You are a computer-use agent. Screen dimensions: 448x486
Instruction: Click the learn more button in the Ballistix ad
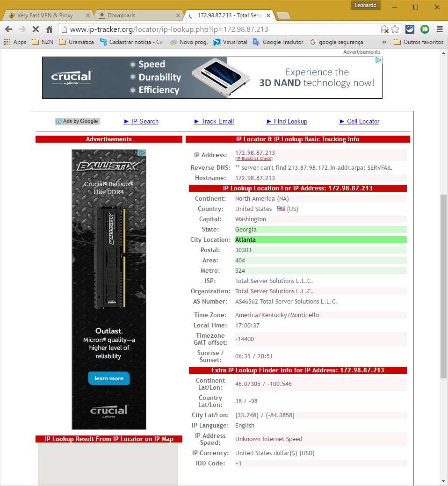point(109,378)
